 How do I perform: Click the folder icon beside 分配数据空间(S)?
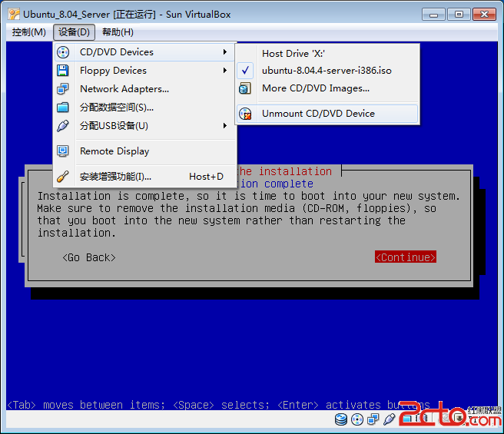tap(63, 108)
